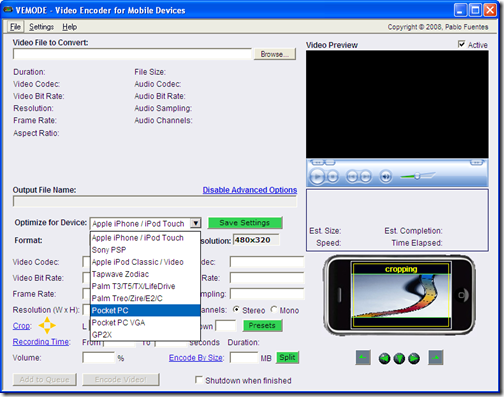Click the Encode By Size link

coord(196,358)
